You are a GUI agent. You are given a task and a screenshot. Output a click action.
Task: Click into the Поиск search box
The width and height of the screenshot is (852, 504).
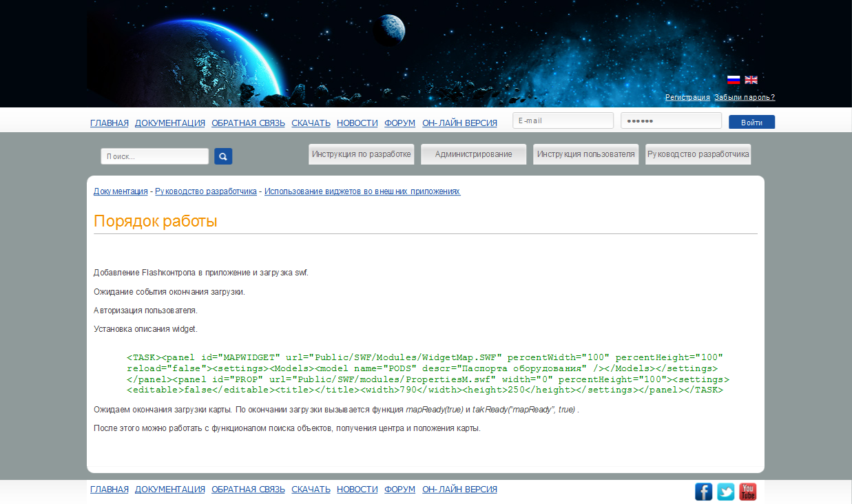pos(154,156)
